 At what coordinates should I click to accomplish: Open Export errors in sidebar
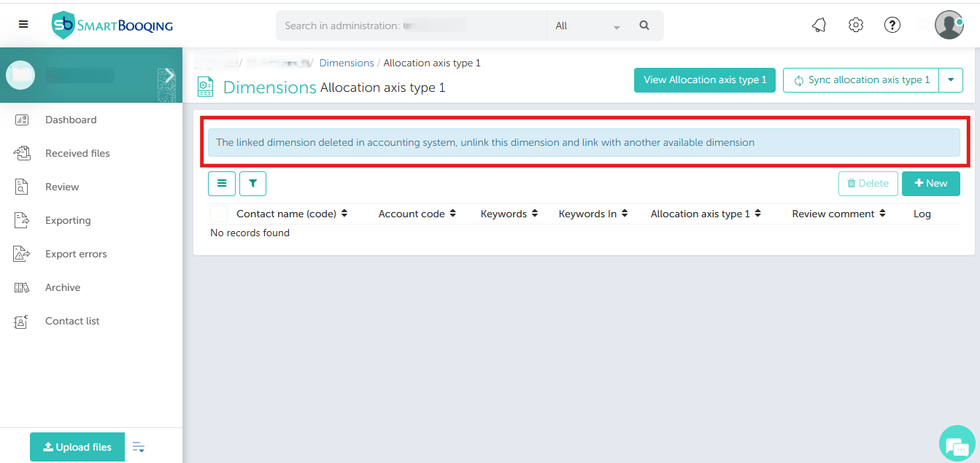[76, 254]
